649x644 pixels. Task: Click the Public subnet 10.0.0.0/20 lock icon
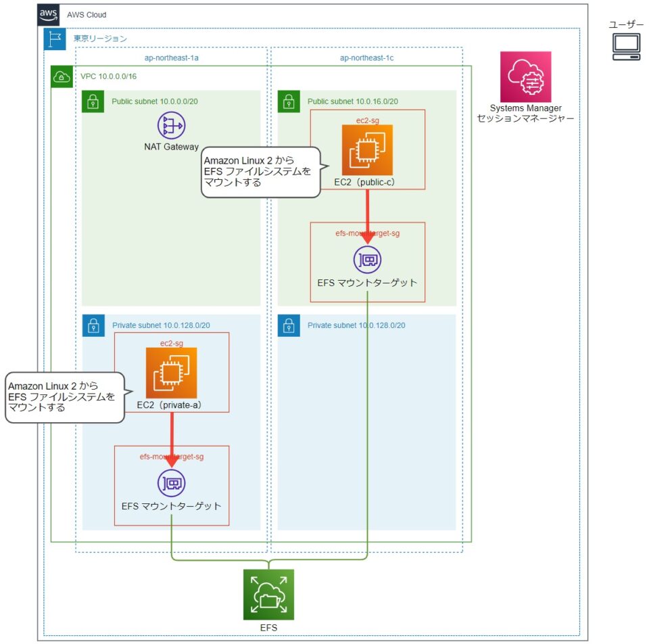click(93, 100)
